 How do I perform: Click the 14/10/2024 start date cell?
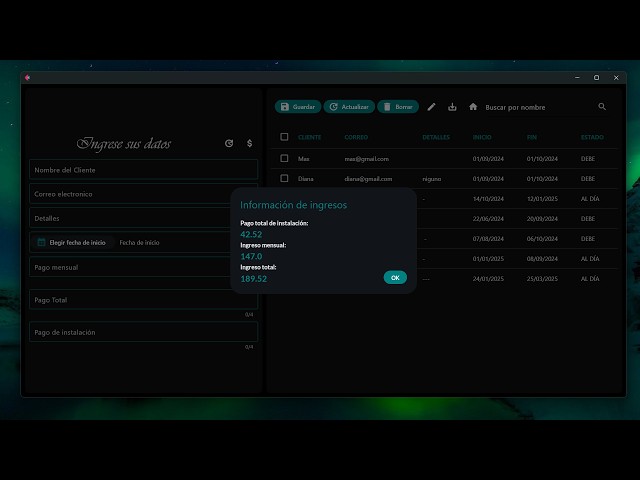click(x=488, y=199)
